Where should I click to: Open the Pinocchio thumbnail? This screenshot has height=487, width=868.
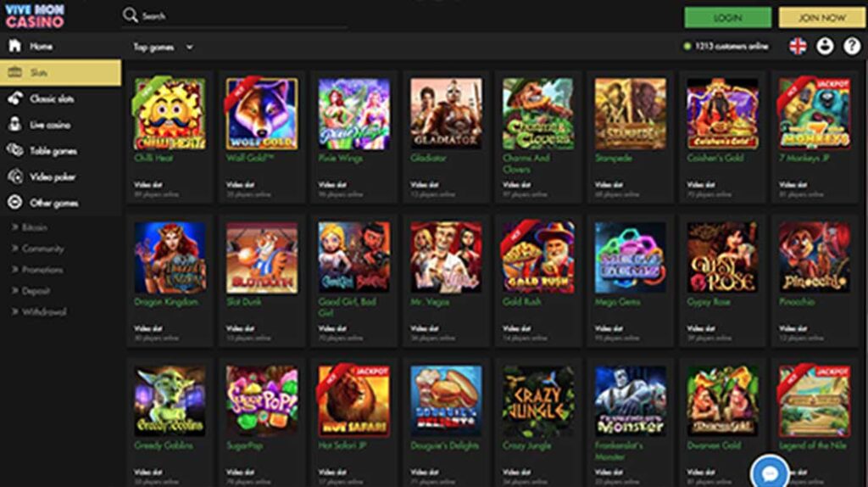(x=815, y=258)
